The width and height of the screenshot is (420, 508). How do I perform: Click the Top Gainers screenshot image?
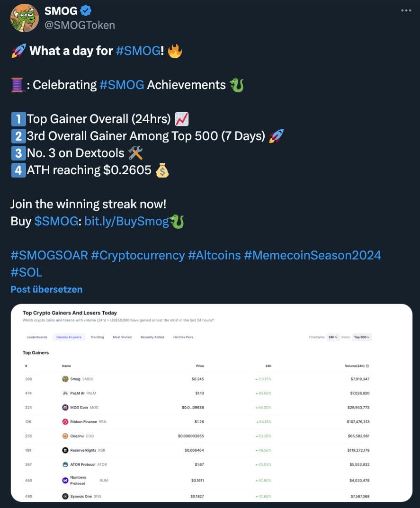coord(210,405)
